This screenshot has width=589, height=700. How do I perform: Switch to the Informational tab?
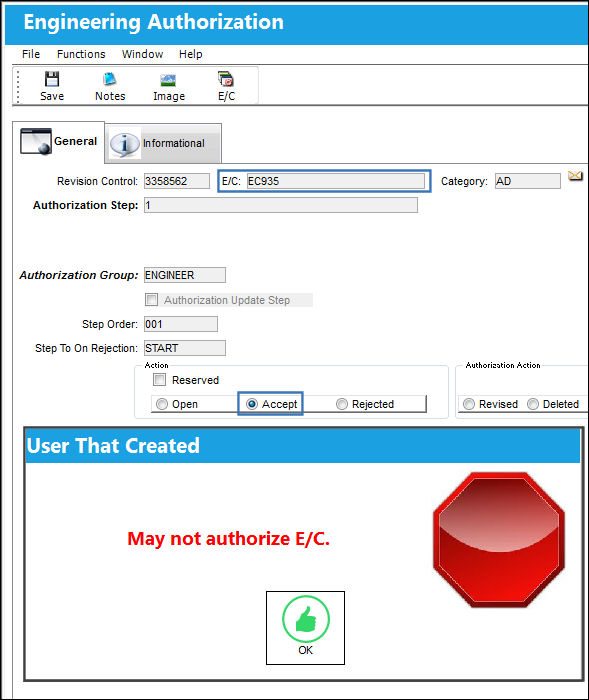(163, 143)
